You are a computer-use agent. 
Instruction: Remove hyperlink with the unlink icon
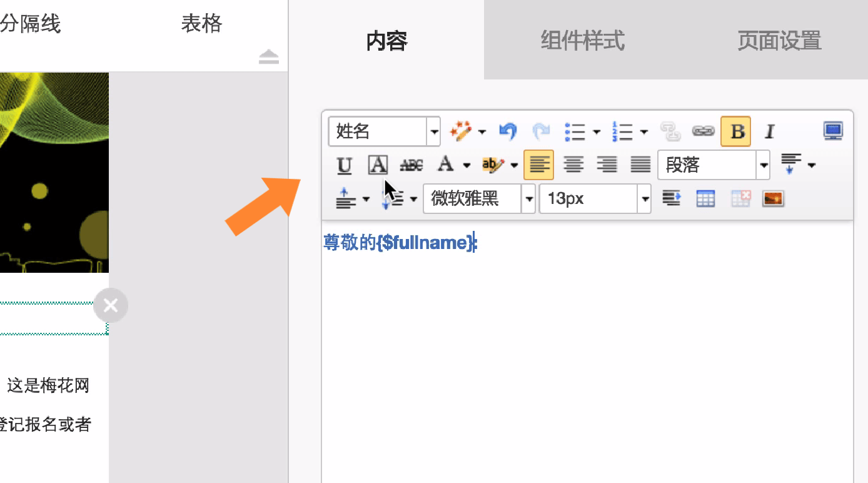(670, 131)
